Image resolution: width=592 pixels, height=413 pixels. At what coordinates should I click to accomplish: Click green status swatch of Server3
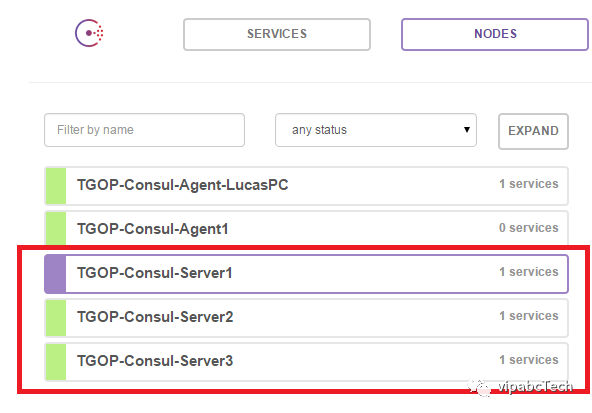pos(56,362)
